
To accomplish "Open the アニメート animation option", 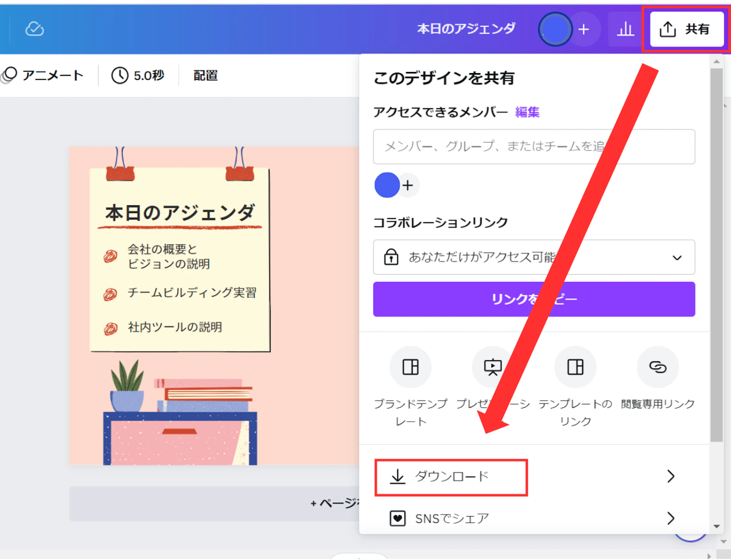I will 43,75.
